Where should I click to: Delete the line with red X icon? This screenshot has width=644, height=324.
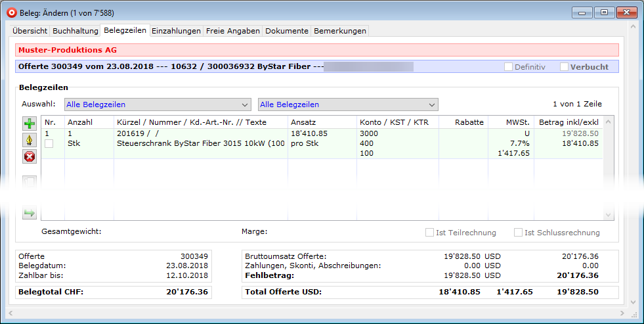pyautogui.click(x=30, y=156)
